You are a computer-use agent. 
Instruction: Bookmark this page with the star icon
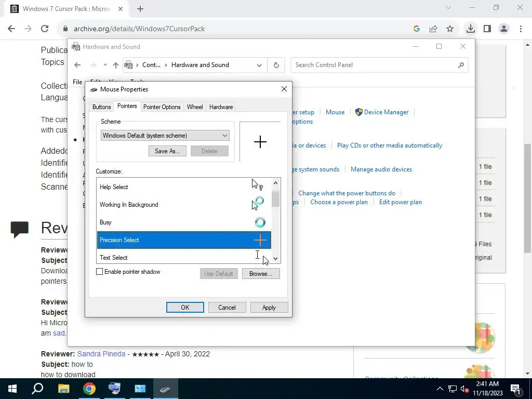pos(450,29)
